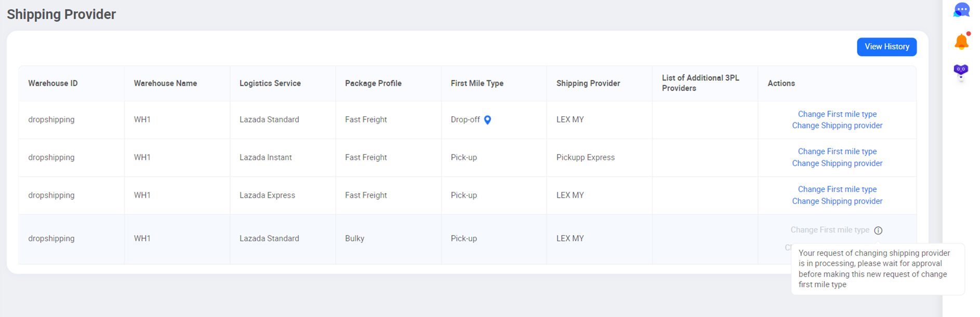Change Shipping provider for the Lazada Instant row
Viewport: 980px width, 317px height.
tap(837, 163)
